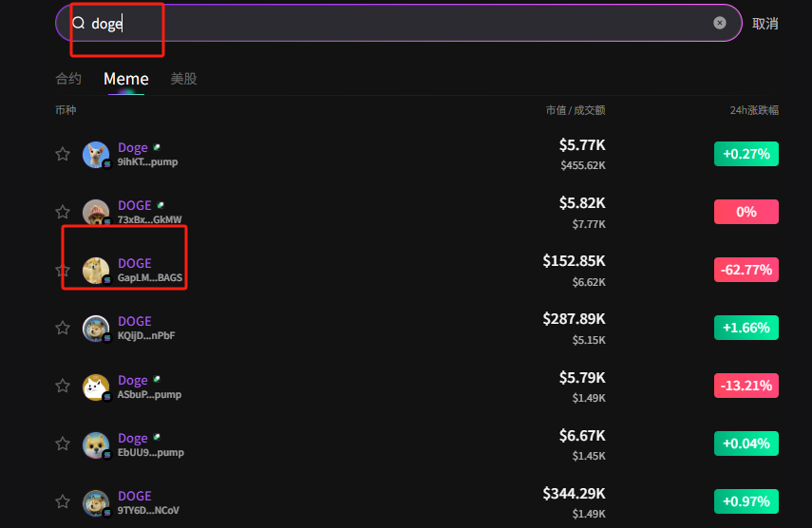Click the 币种 column header
The height and width of the screenshot is (528, 812).
66,110
